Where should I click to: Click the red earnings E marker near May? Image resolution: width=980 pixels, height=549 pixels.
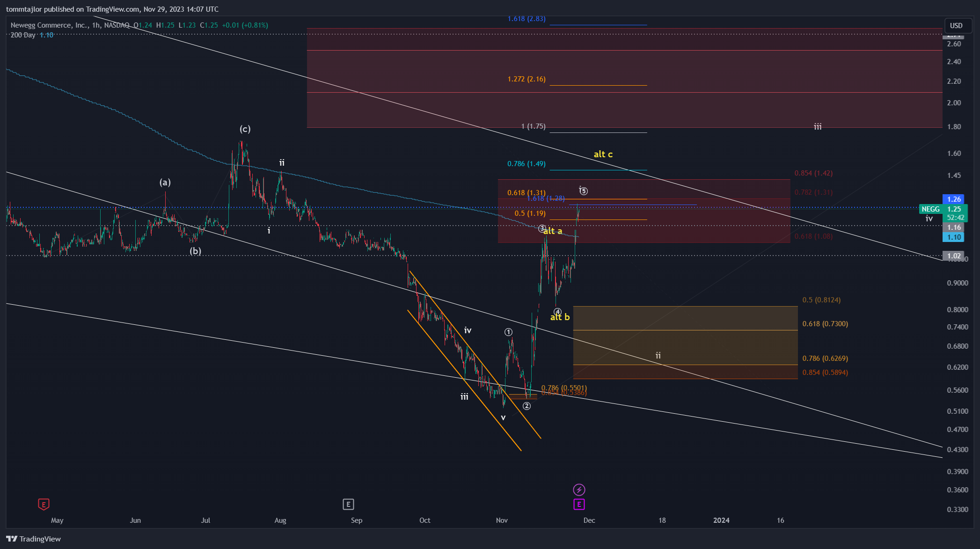(x=44, y=504)
